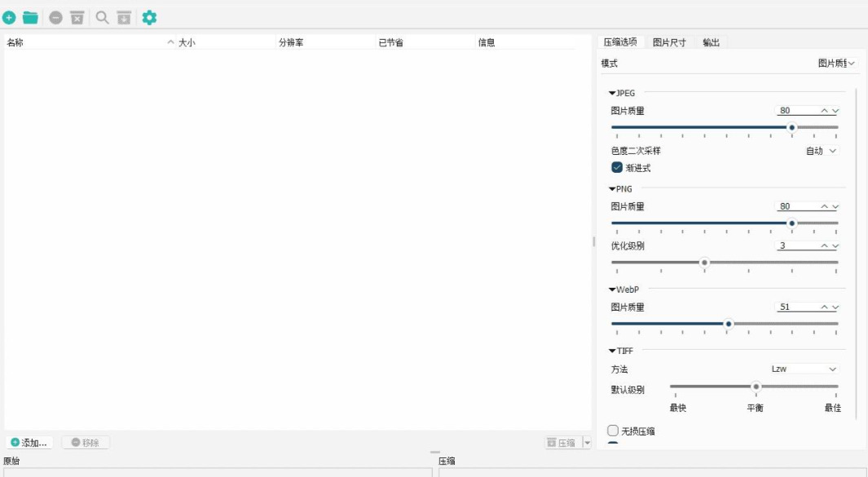Screen dimensions: 868x477
Task: Open the 色度二次采样 dropdown set to 自动
Action: [x=822, y=151]
